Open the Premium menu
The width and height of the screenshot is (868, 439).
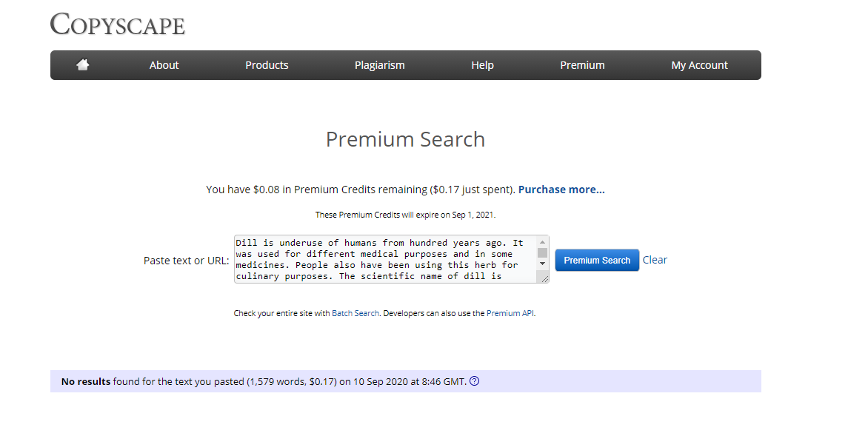click(582, 65)
